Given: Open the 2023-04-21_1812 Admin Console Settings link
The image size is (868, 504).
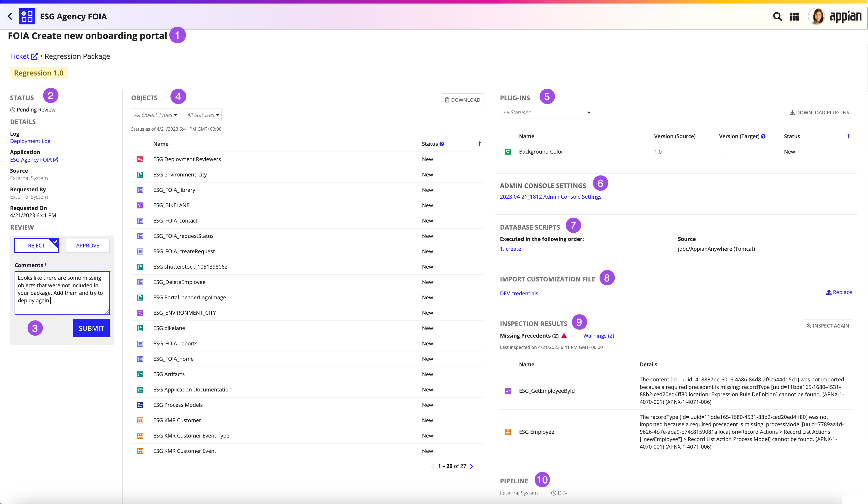Looking at the screenshot, I should point(550,197).
